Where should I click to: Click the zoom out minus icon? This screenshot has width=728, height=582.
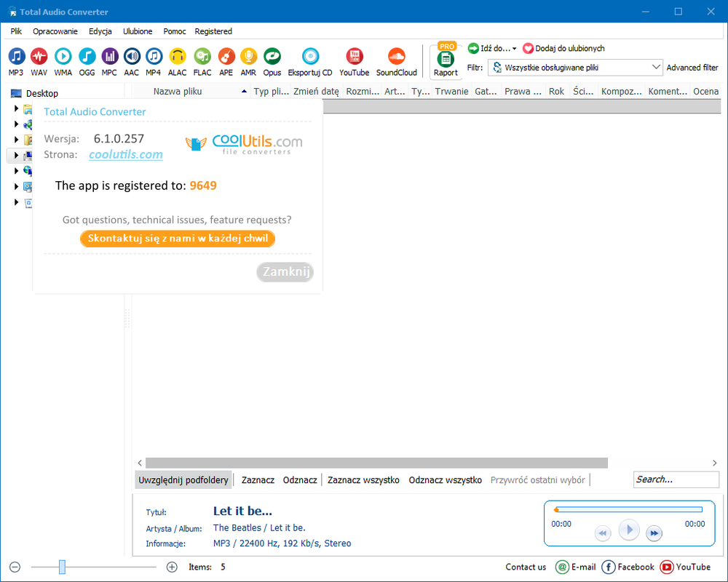pos(15,567)
